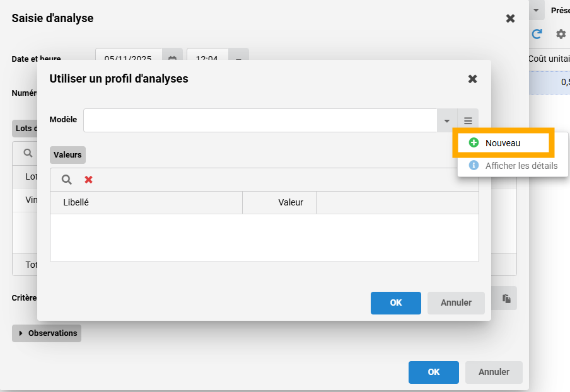Expand the Modèle dropdown arrow
This screenshot has width=570, height=392.
[x=446, y=120]
